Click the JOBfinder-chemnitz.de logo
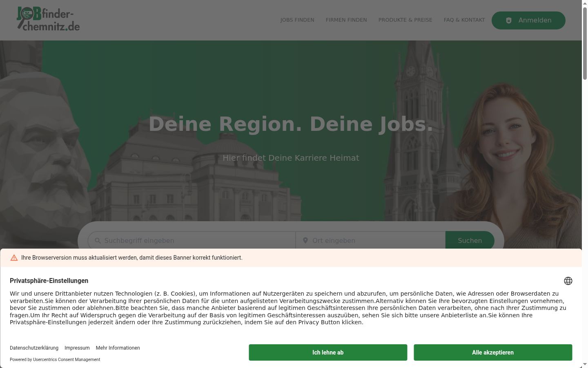 (x=48, y=19)
